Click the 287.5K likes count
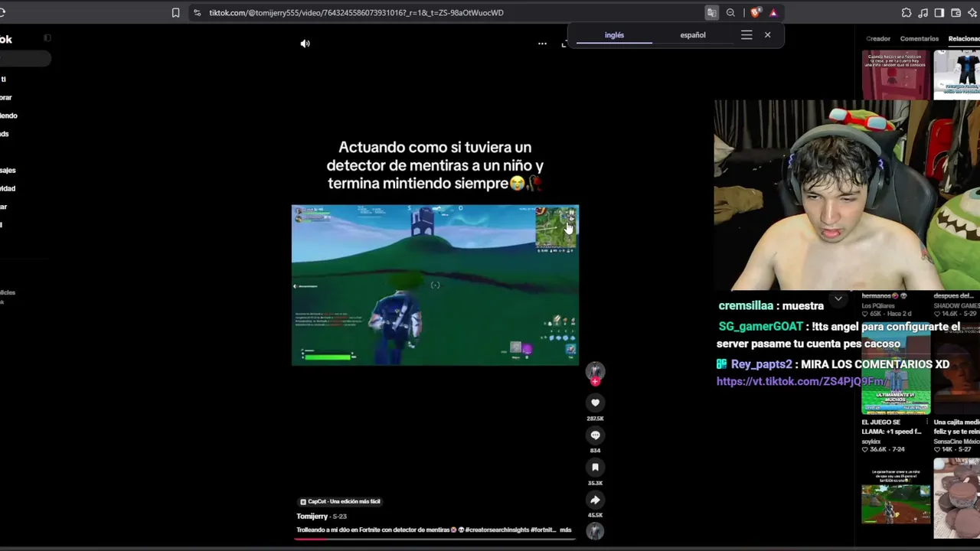This screenshot has height=551, width=980. coord(595,419)
